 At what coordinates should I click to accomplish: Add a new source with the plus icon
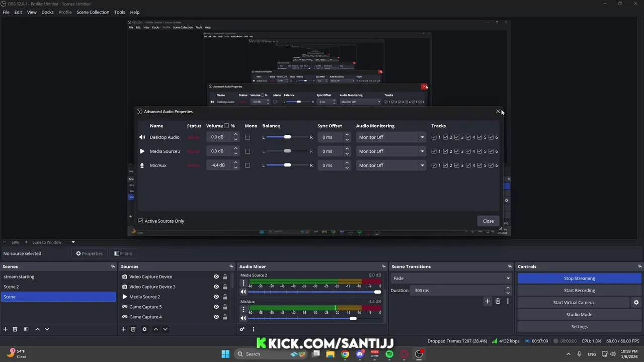point(124,329)
